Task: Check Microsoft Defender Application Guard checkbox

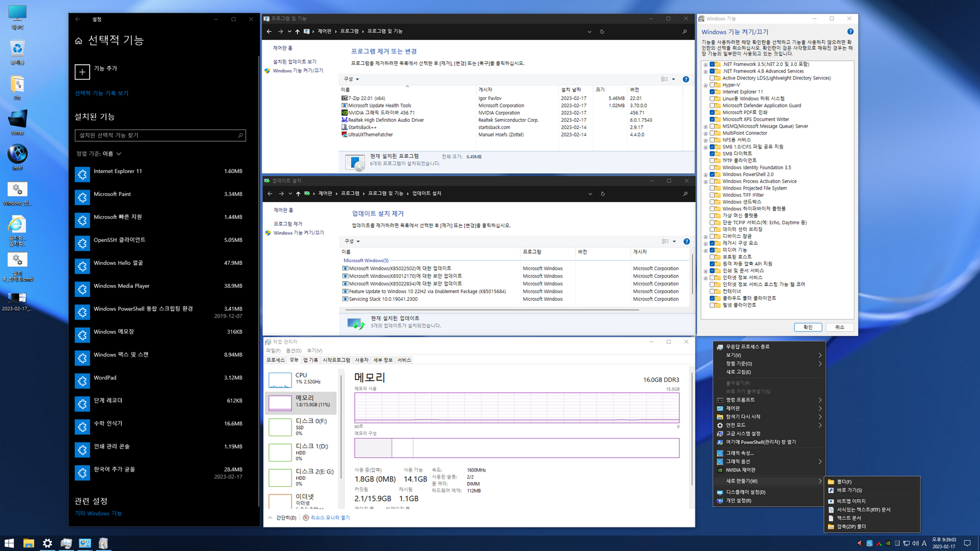Action: [x=712, y=106]
